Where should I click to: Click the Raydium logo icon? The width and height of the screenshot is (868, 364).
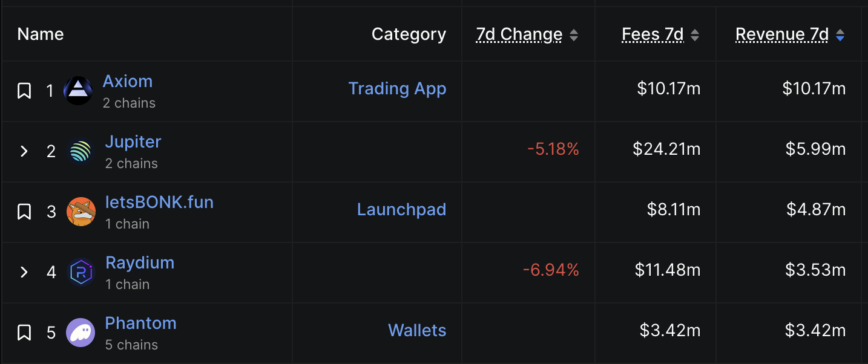pos(81,272)
